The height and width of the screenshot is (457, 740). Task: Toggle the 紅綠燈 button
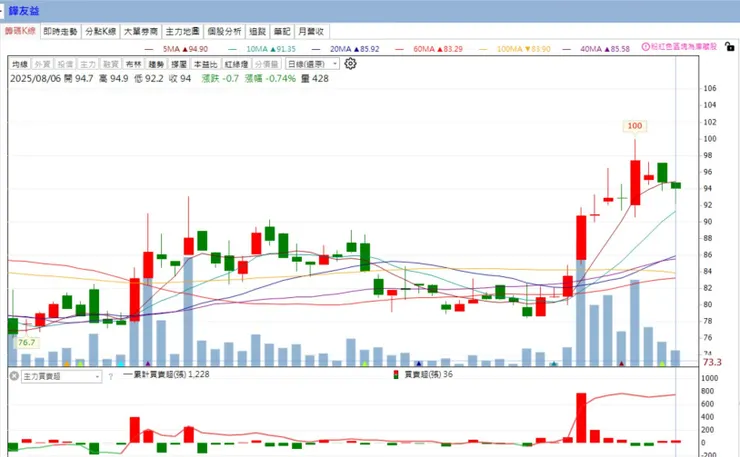tap(236, 64)
